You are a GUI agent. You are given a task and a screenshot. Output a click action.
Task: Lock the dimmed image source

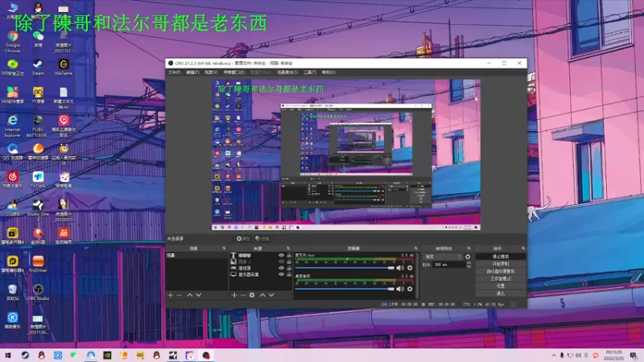point(289,261)
